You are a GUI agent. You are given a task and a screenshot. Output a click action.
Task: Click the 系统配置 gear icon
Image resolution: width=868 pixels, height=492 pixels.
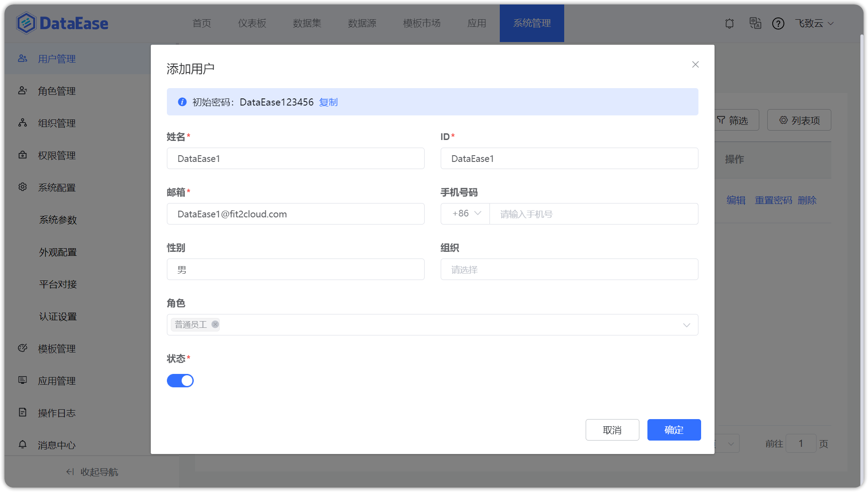(x=22, y=187)
